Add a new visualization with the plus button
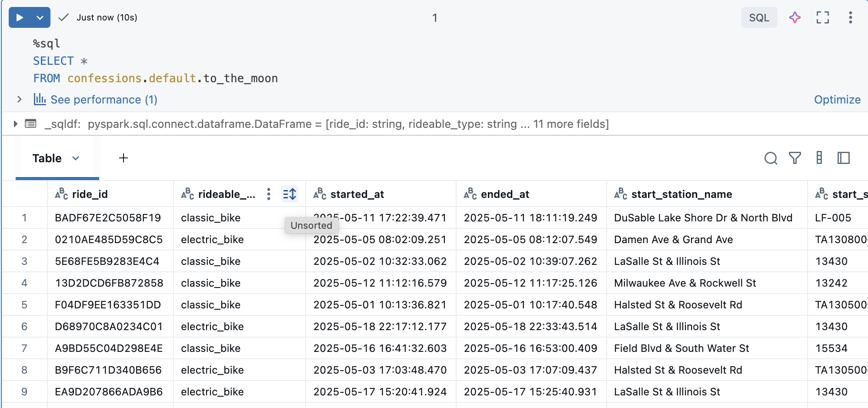868x408 pixels. tap(123, 158)
